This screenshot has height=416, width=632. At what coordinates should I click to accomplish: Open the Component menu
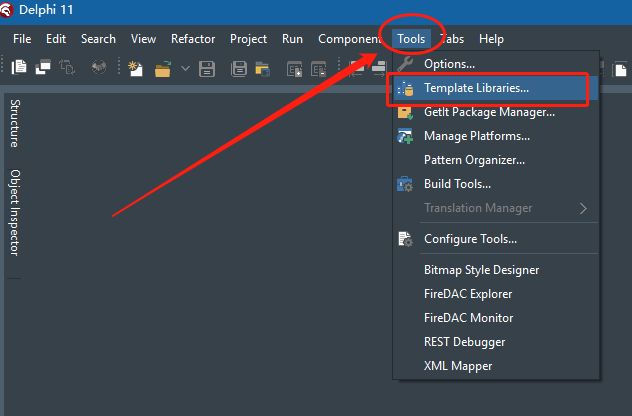click(349, 39)
